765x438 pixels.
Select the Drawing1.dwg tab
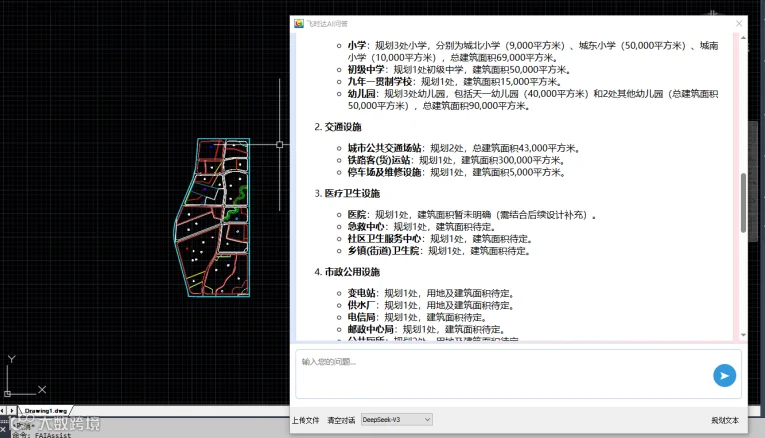coord(45,411)
